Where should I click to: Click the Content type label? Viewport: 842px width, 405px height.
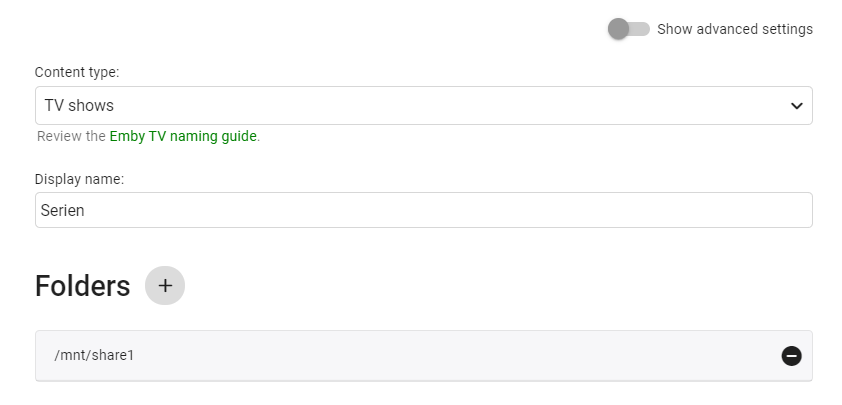pos(77,72)
